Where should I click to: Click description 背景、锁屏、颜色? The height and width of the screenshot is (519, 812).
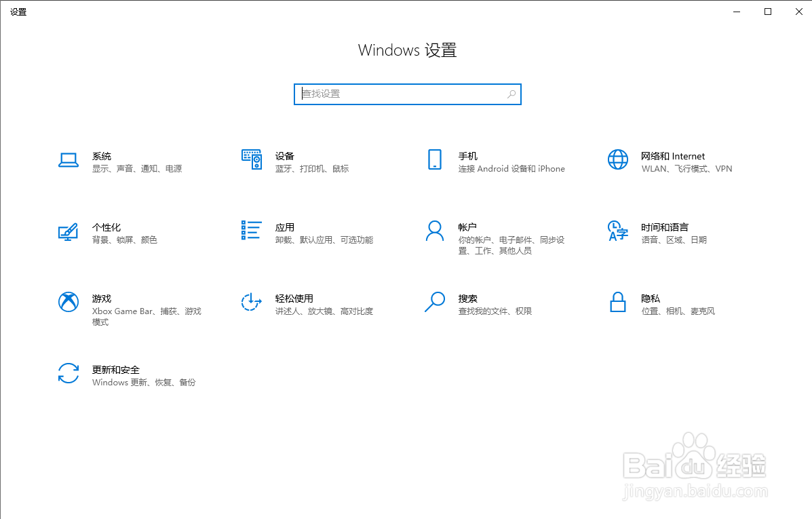point(125,239)
